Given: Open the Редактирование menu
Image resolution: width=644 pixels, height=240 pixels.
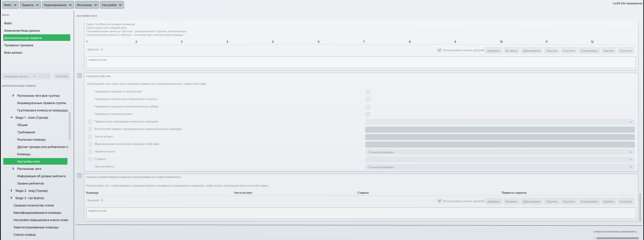Looking at the screenshot, I should point(58,5).
